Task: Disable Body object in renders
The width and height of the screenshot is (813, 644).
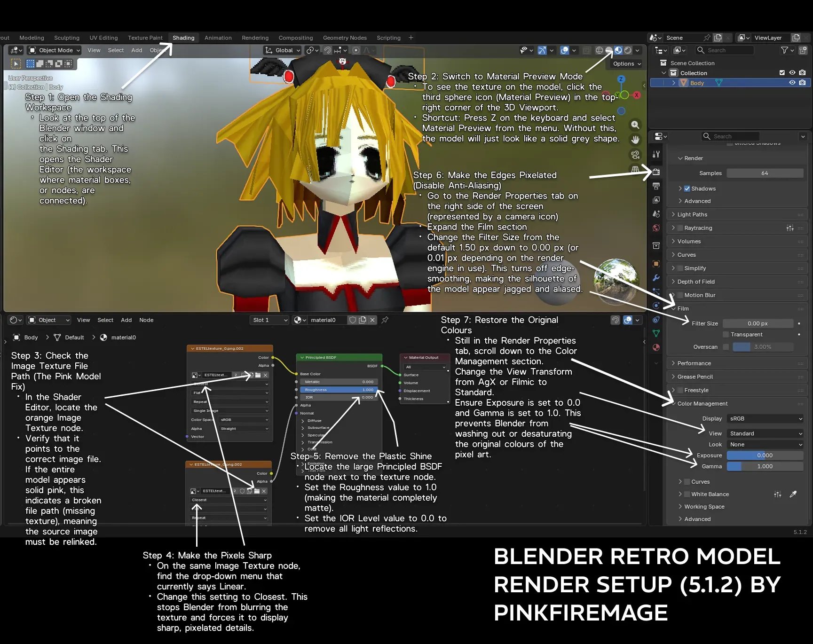Action: (x=802, y=83)
